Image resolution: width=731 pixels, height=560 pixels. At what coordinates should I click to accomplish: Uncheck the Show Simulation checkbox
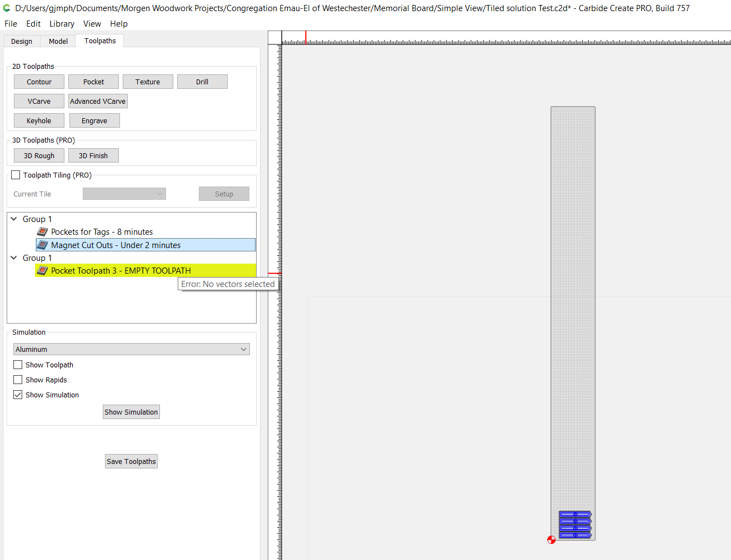point(18,395)
